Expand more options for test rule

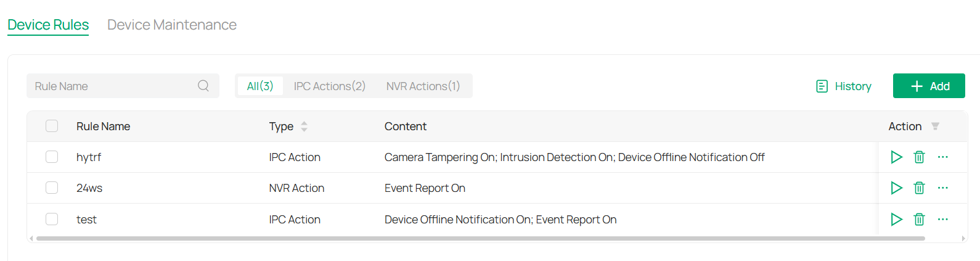click(942, 219)
